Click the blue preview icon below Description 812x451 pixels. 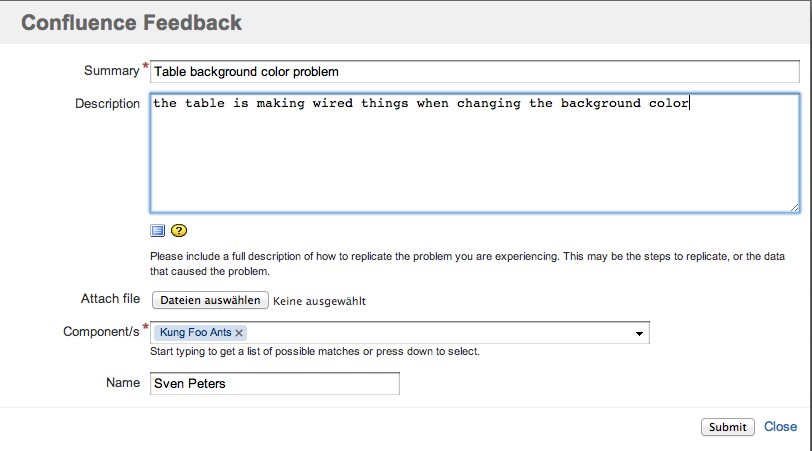157,230
